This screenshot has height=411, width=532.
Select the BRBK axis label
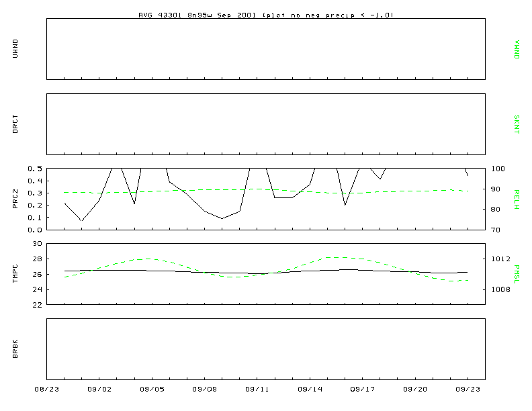(15, 349)
